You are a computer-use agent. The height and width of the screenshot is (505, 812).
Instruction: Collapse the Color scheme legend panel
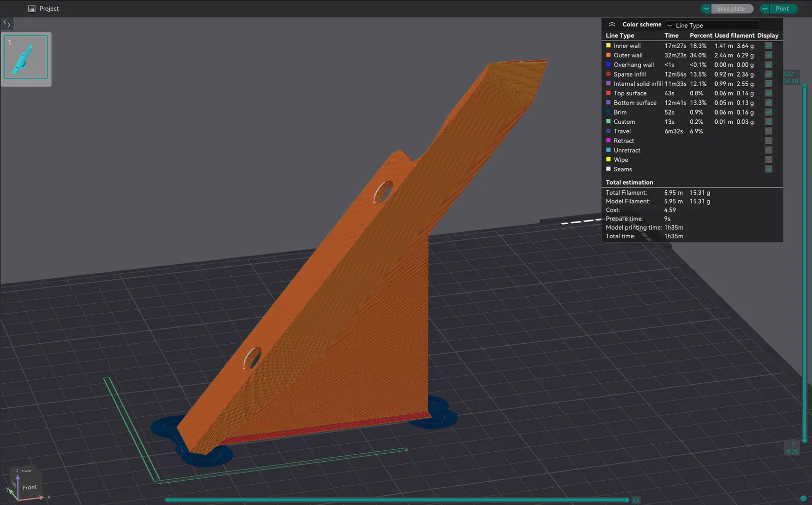612,24
